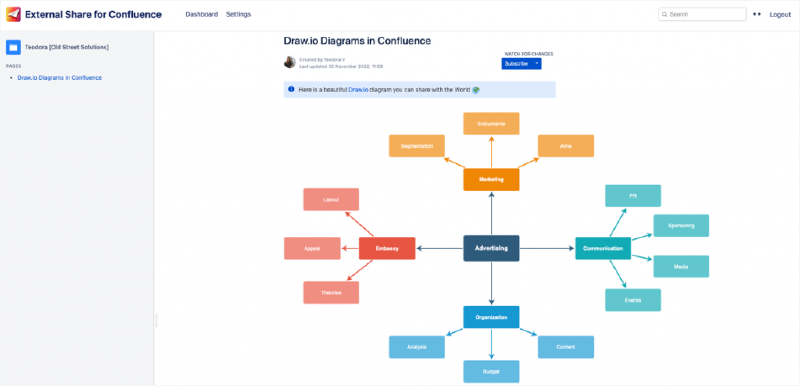Open the Dashboard menu item
The width and height of the screenshot is (800, 386).
click(x=202, y=14)
